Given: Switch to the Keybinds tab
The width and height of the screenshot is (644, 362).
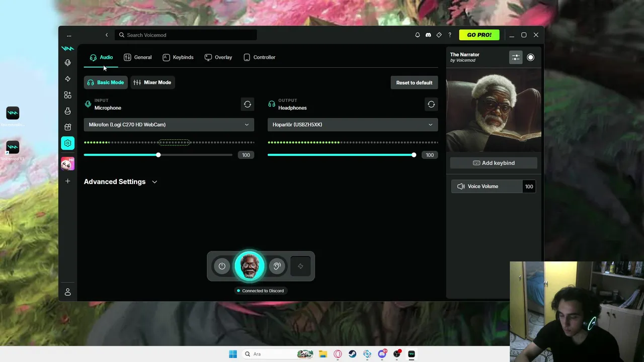Looking at the screenshot, I should coord(178,57).
